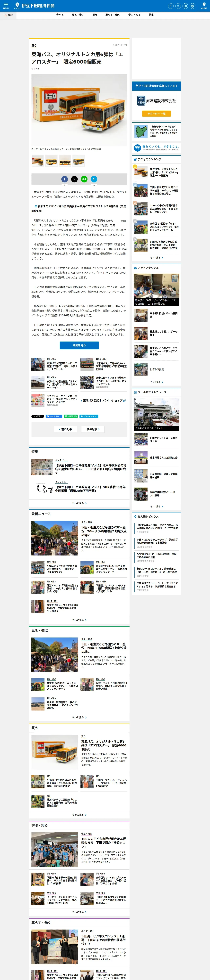
Task: Open the first boxed bus gallery thumbnail
Action: (x=38, y=161)
